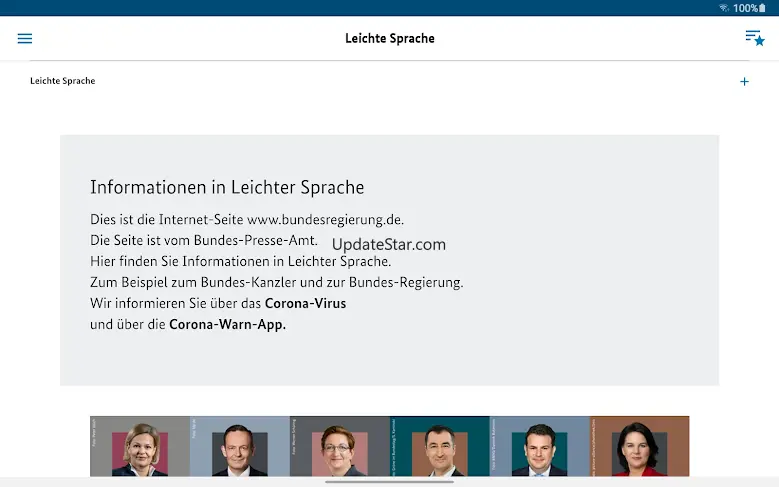The image size is (779, 487).
Task: Open the hamburger navigation menu
Action: click(x=25, y=39)
